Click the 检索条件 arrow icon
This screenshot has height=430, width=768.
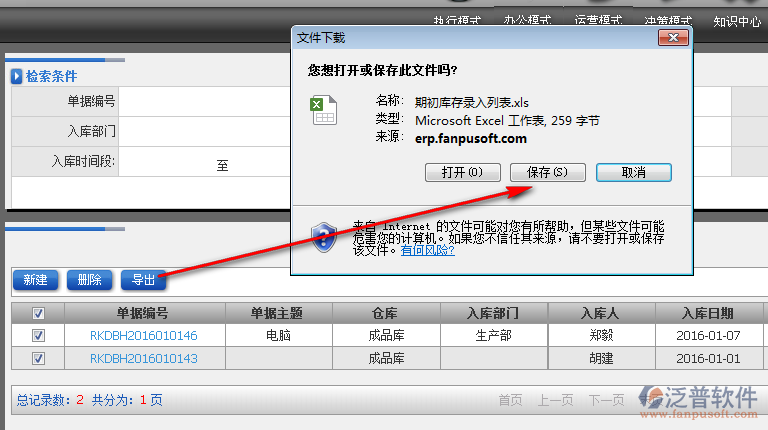coord(17,76)
